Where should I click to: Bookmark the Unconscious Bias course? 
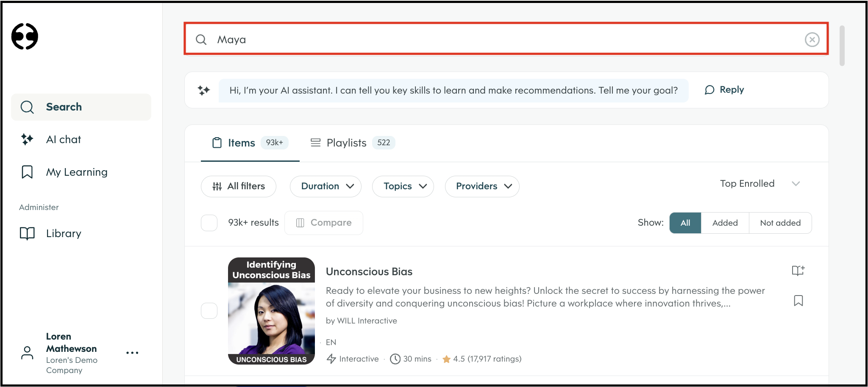point(798,301)
